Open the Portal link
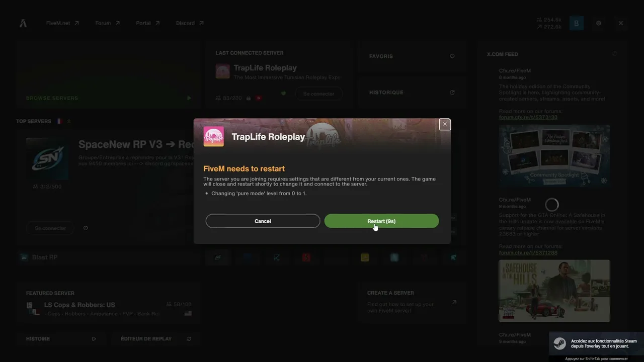Viewport: 644px width, 362px height. click(147, 23)
